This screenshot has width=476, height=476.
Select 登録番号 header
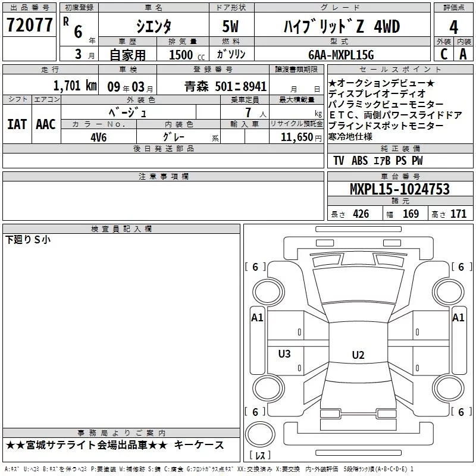(213, 69)
